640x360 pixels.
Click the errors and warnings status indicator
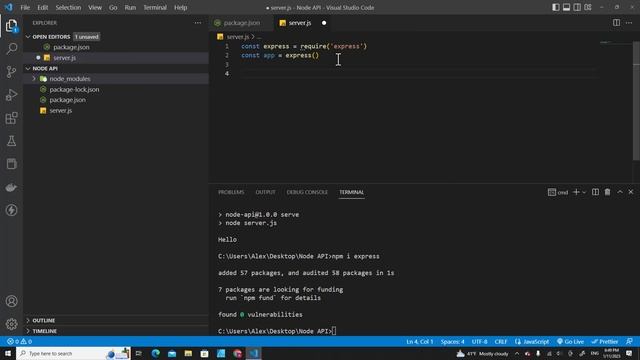pyautogui.click(x=19, y=342)
